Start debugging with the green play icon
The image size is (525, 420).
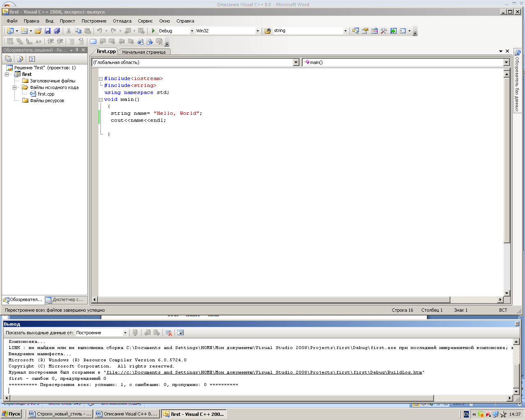153,31
